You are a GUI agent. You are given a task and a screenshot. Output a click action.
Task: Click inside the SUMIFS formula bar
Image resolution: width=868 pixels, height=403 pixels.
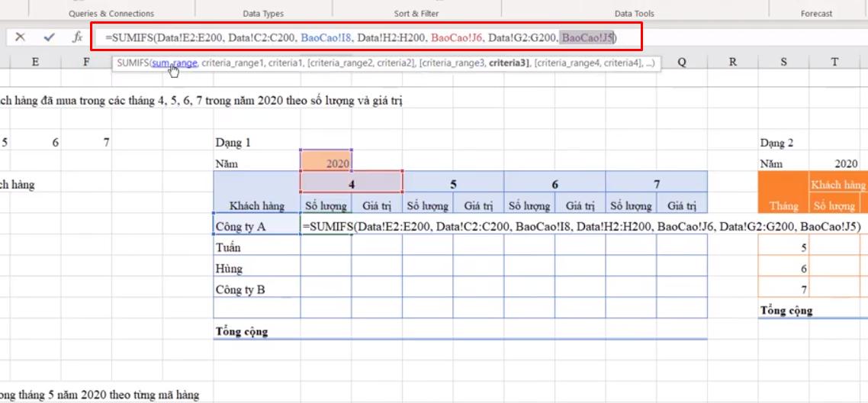tap(365, 37)
